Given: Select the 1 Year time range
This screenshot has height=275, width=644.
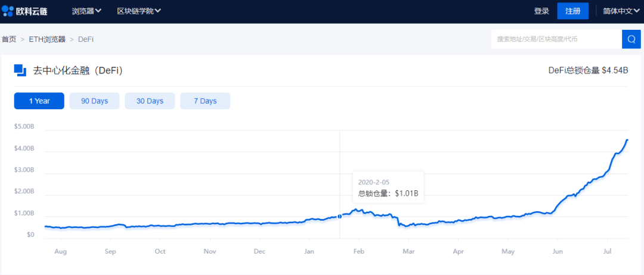Looking at the screenshot, I should click(x=39, y=101).
